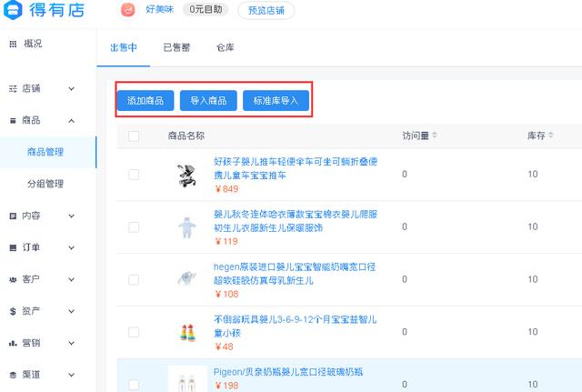This screenshot has height=392, width=582.
Task: Click the 标准库导入 button
Action: [x=276, y=101]
